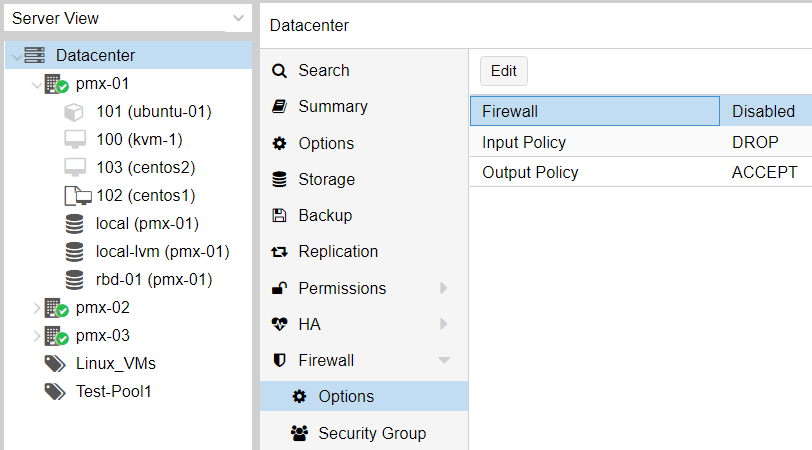812x450 pixels.
Task: Click the Storage database icon
Action: pos(279,179)
